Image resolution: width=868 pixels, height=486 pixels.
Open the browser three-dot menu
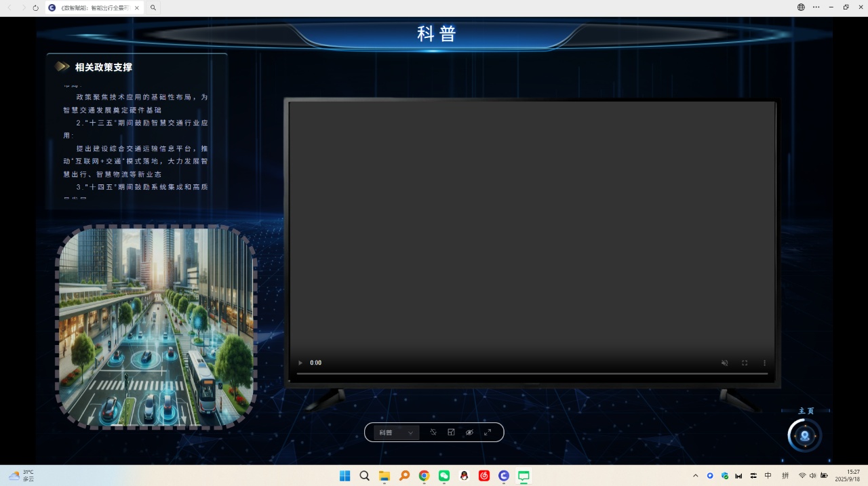tap(816, 7)
